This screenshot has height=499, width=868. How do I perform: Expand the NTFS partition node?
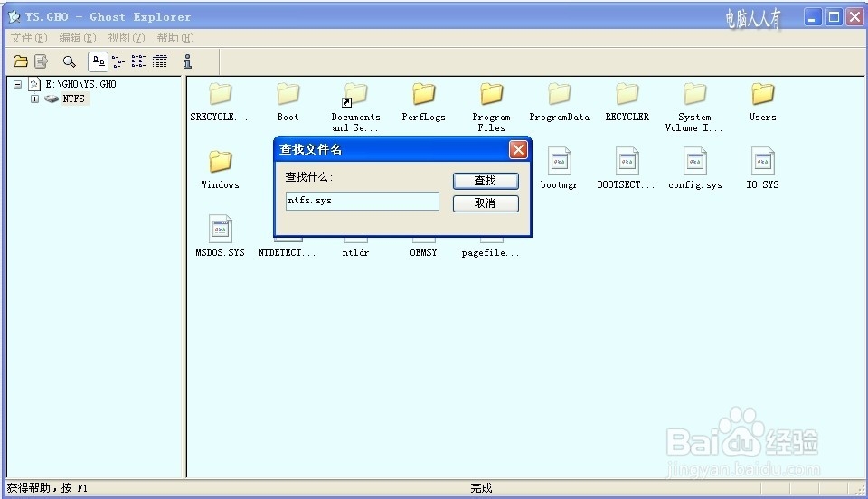tap(35, 99)
